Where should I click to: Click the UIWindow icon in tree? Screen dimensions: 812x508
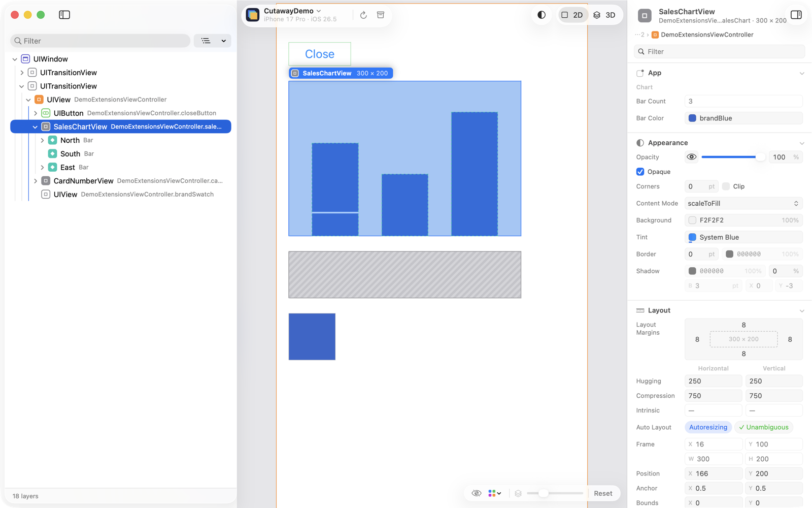[x=25, y=59]
